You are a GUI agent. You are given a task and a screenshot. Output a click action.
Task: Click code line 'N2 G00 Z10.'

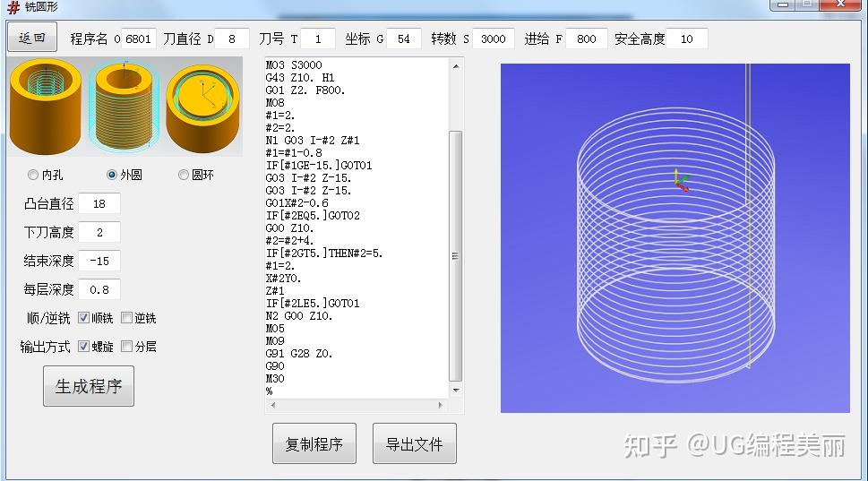click(299, 316)
